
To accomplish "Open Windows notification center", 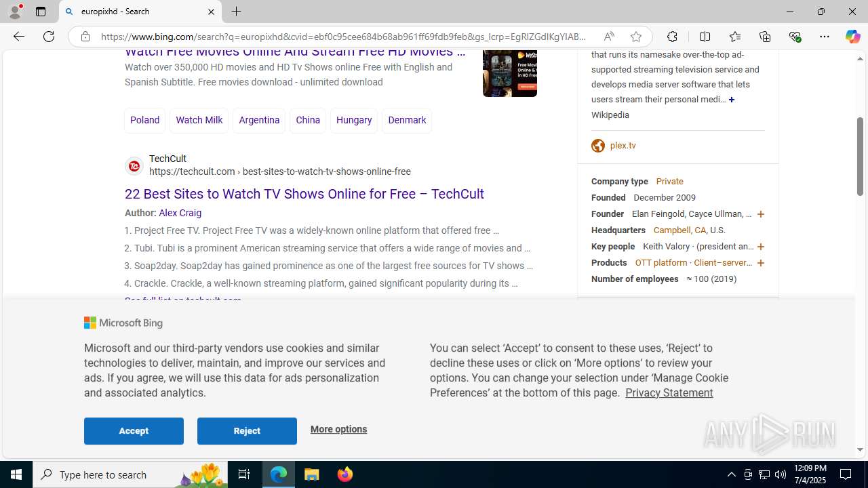I will coord(846,474).
